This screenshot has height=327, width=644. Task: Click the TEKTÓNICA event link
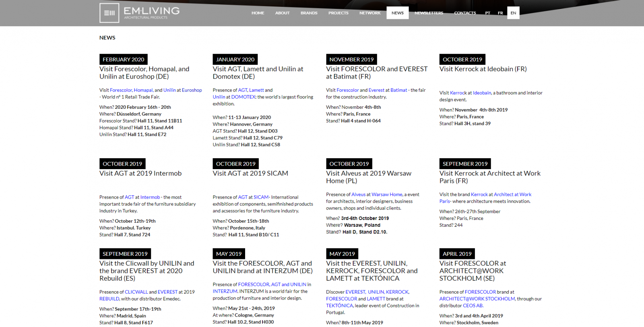coord(339,306)
